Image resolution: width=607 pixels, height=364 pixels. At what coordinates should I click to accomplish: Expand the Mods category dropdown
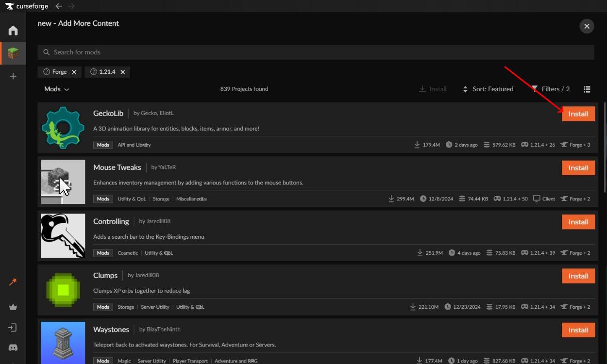click(x=57, y=89)
